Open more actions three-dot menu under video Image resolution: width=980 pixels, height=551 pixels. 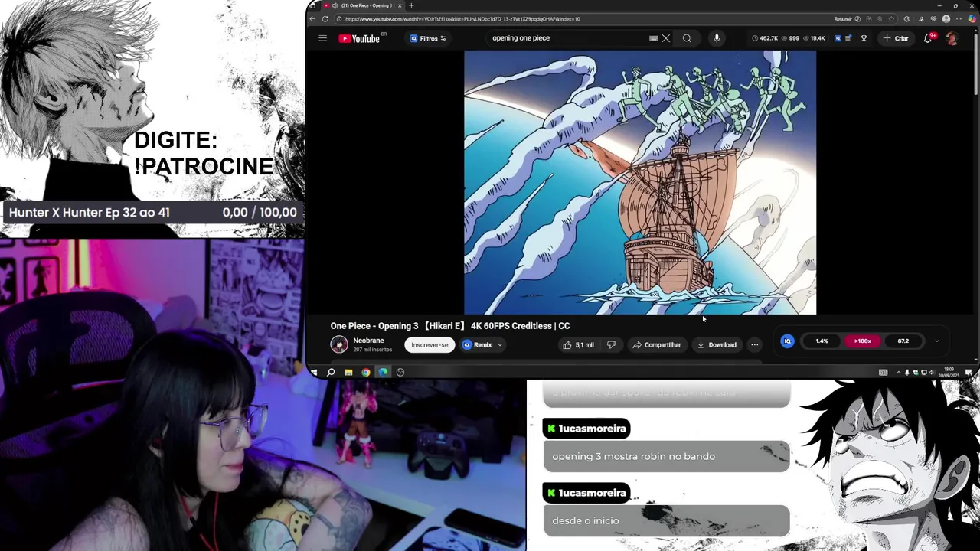click(754, 345)
